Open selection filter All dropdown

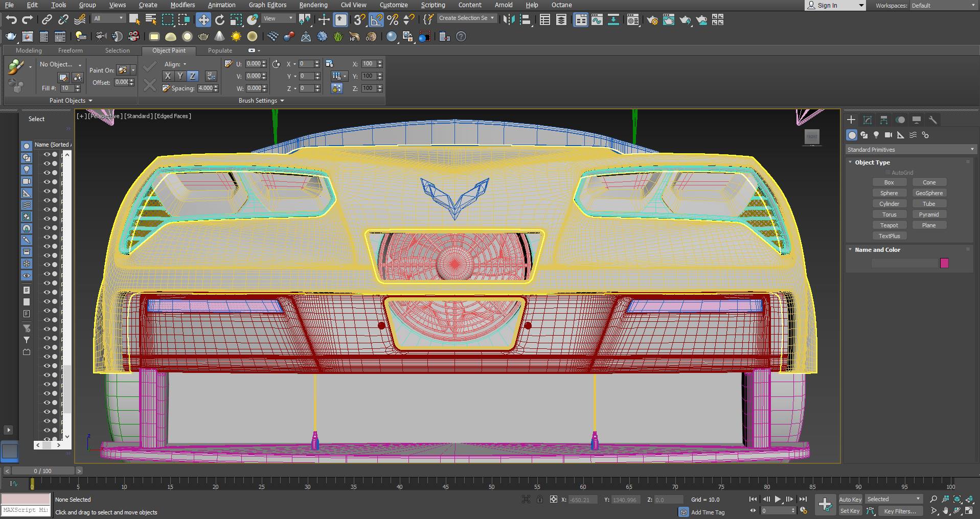[109, 18]
